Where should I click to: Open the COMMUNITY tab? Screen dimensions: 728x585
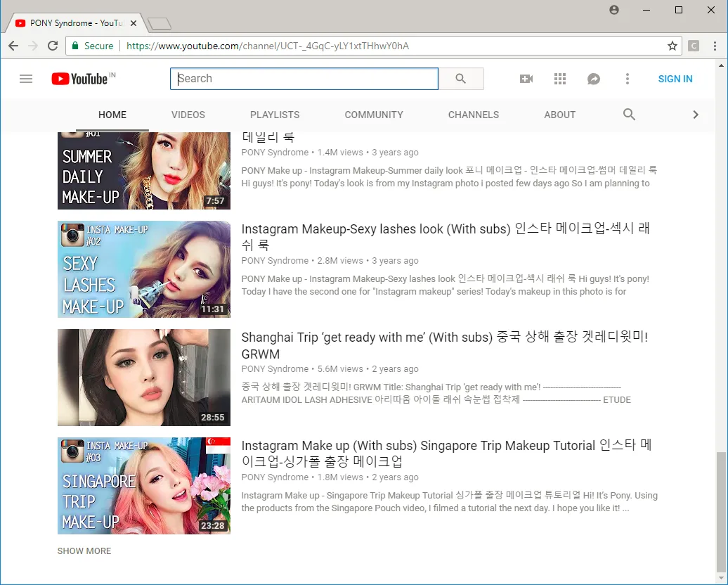pyautogui.click(x=374, y=115)
